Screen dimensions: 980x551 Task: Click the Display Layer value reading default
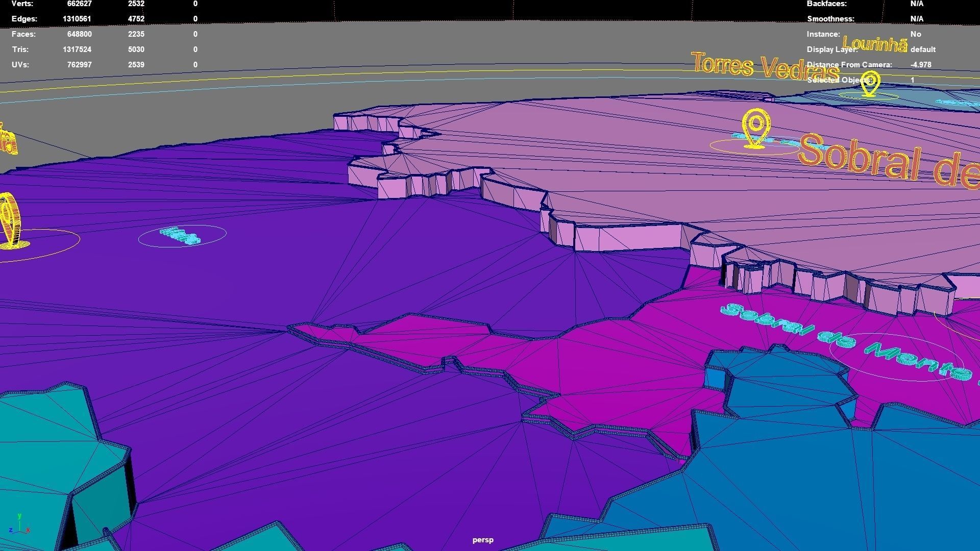(923, 49)
